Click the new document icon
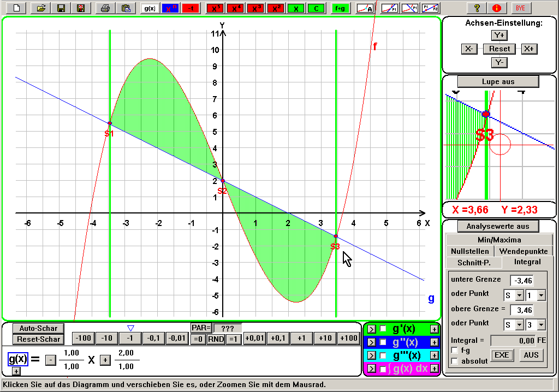This screenshot has height=392, width=559. click(x=17, y=8)
